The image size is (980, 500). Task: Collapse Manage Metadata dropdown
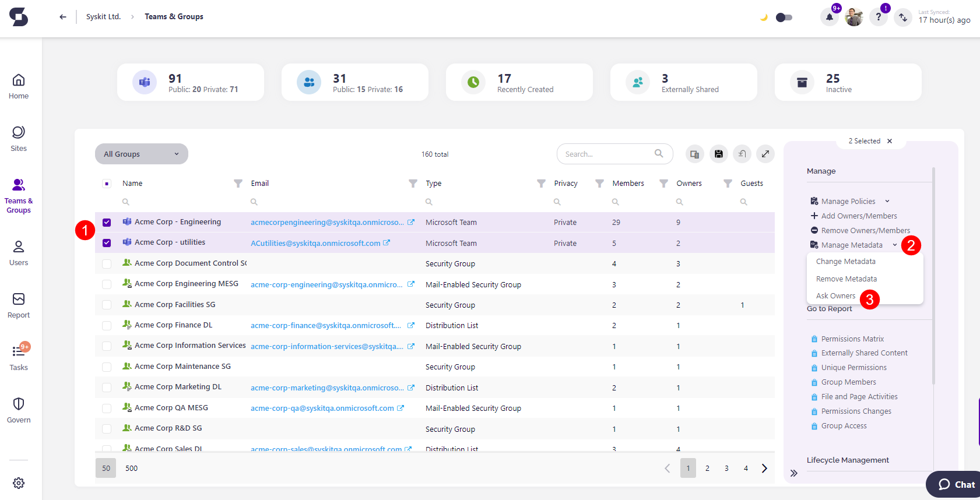pyautogui.click(x=894, y=245)
